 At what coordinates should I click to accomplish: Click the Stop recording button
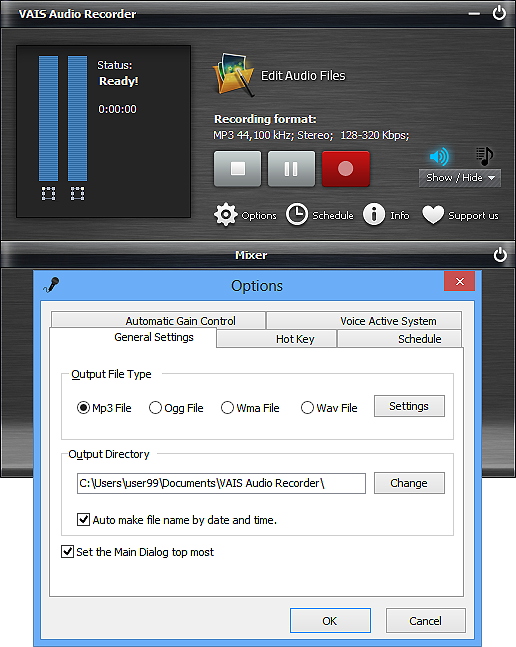coord(238,169)
